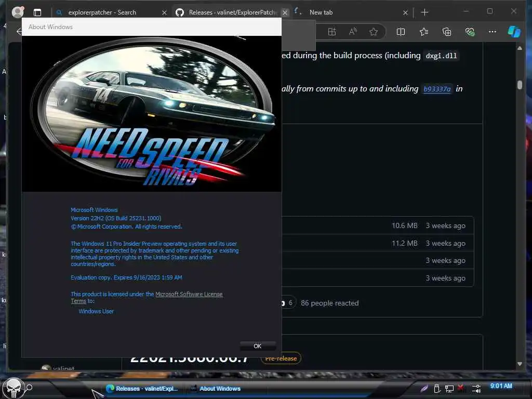Open Edge Collections
This screenshot has width=532, height=399.
pos(447,32)
